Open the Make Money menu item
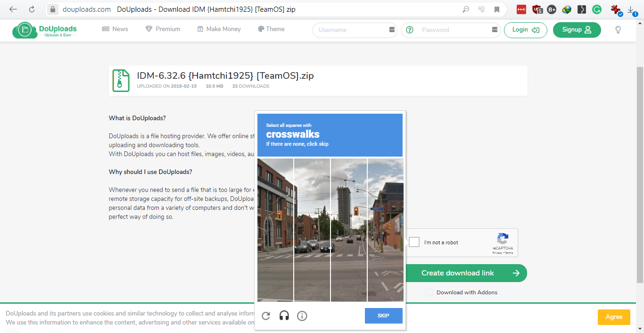This screenshot has height=333, width=644. click(x=219, y=29)
